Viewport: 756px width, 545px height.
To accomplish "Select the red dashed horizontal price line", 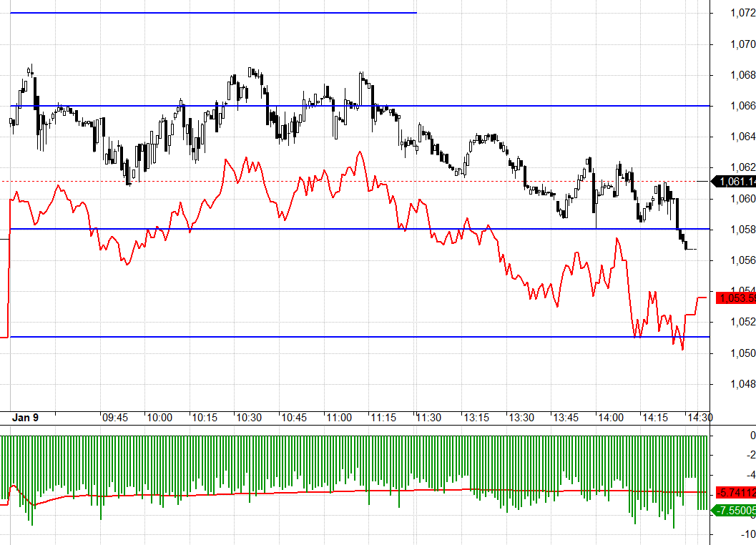I will (x=354, y=182).
